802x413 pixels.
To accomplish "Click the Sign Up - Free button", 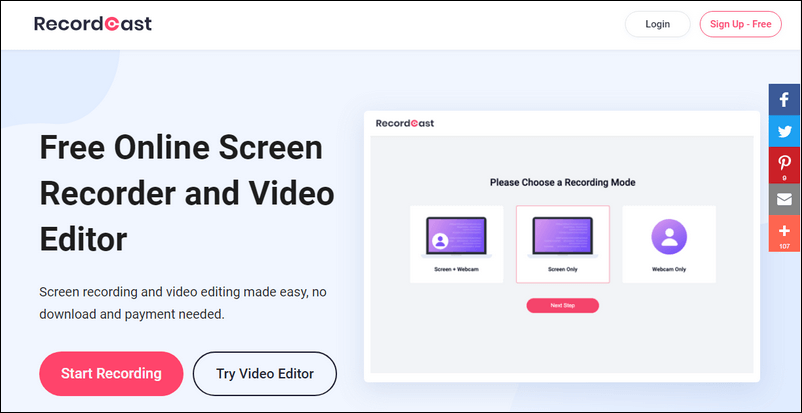I will (x=740, y=24).
